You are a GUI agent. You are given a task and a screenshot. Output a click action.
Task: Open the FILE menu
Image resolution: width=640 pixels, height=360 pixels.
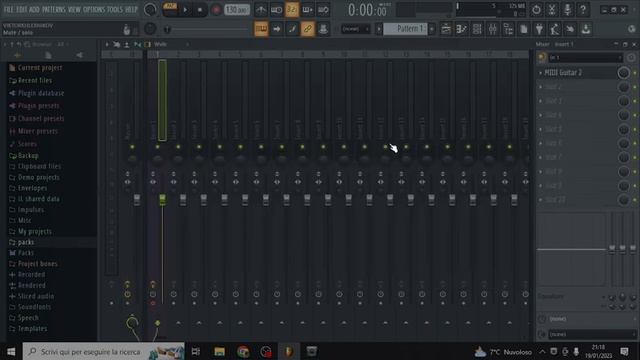coord(8,9)
